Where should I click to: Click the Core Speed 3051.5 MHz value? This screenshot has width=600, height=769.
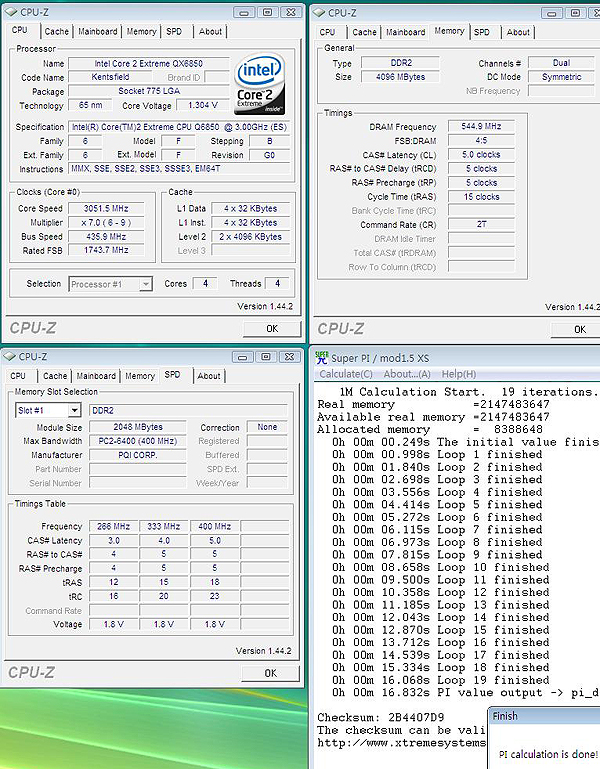pyautogui.click(x=106, y=208)
